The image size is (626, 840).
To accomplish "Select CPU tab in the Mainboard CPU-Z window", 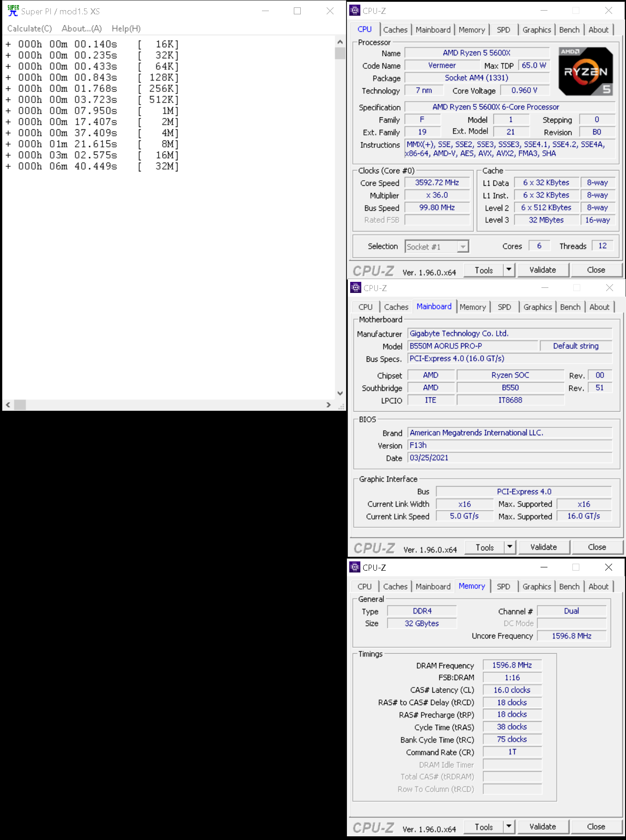I will [x=365, y=307].
